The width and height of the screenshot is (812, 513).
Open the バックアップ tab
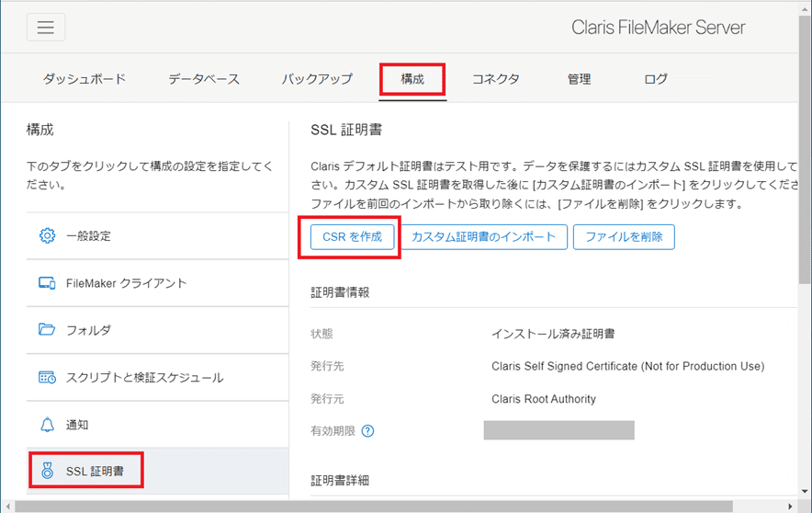317,79
